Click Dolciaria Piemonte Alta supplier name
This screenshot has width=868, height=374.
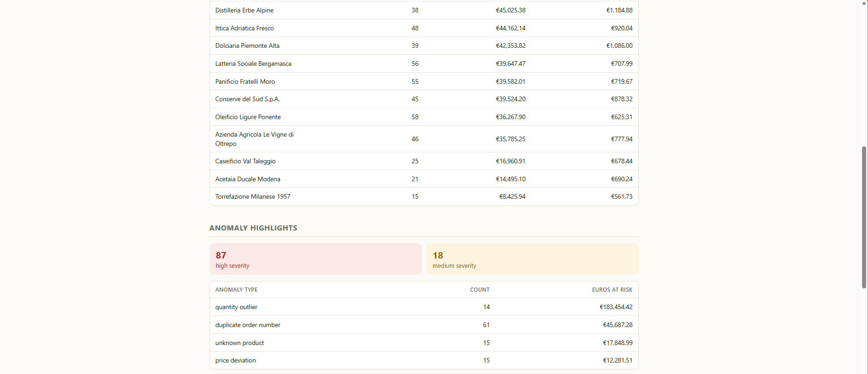click(247, 46)
